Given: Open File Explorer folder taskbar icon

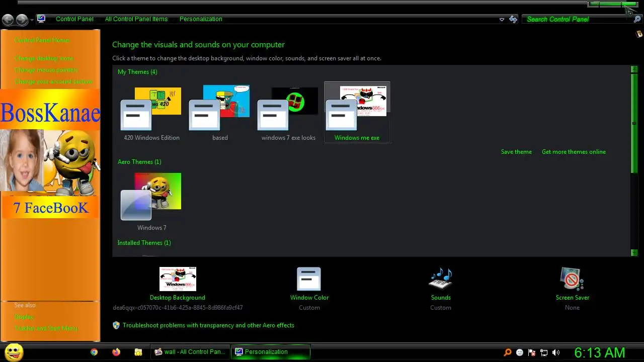Looking at the screenshot, I should click(x=138, y=352).
